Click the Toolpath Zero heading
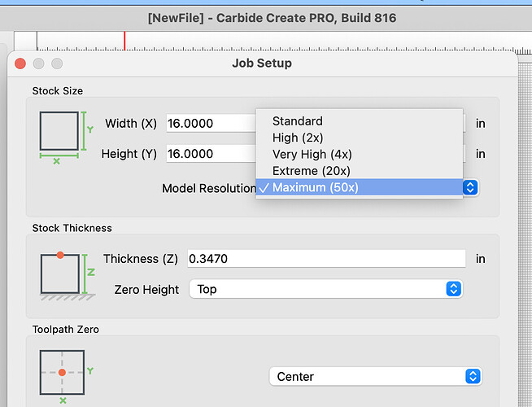The image size is (532, 407). (x=65, y=330)
